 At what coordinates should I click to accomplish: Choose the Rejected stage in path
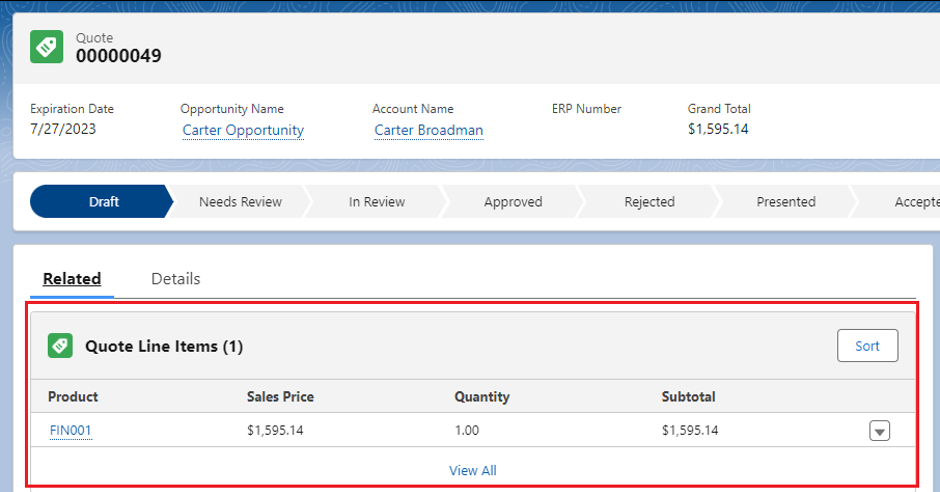pos(649,202)
